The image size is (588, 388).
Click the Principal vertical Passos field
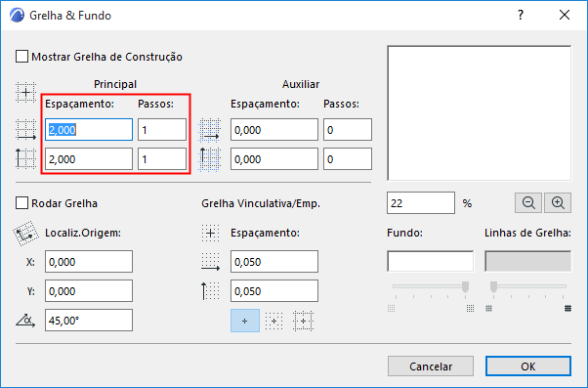162,159
